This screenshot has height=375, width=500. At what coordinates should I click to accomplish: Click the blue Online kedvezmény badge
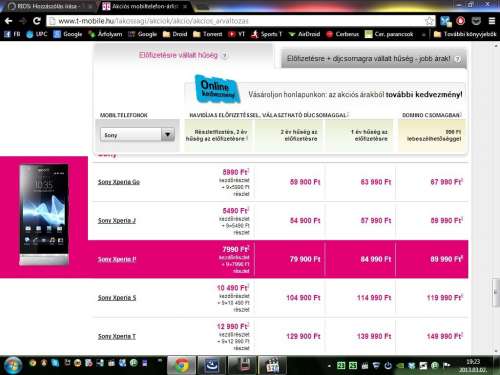[x=217, y=89]
